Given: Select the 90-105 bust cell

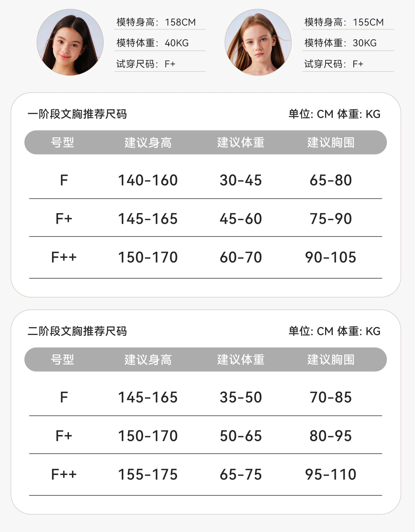Looking at the screenshot, I should [x=331, y=257].
